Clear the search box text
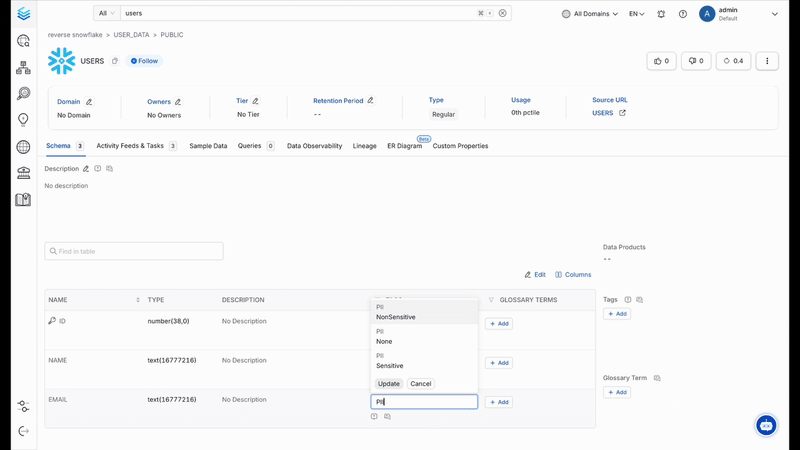The width and height of the screenshot is (800, 450). 503,13
